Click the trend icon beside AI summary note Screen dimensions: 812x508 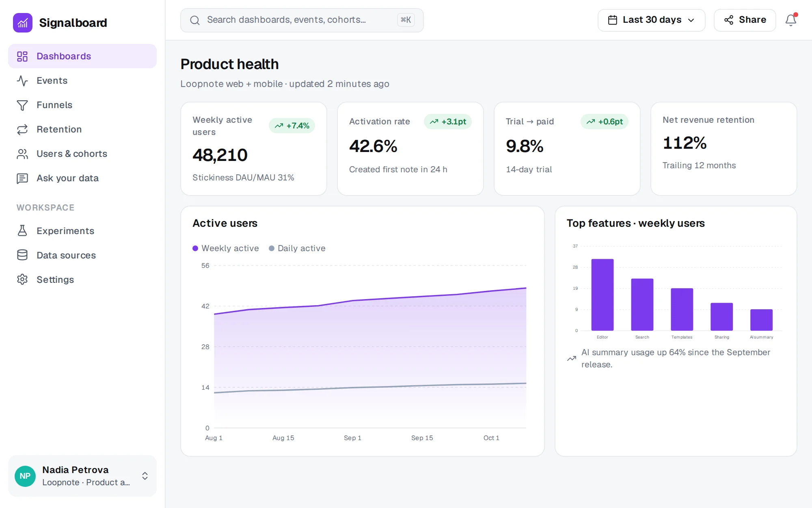pyautogui.click(x=572, y=358)
